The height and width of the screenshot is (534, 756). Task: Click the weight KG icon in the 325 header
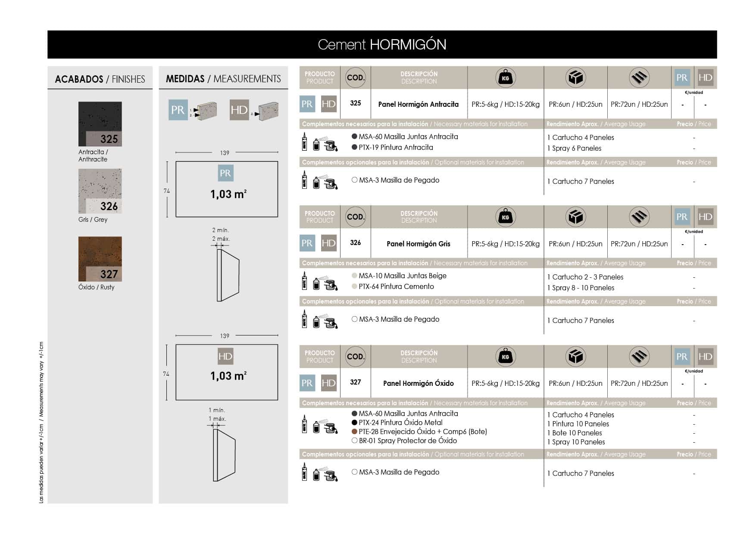pos(506,78)
